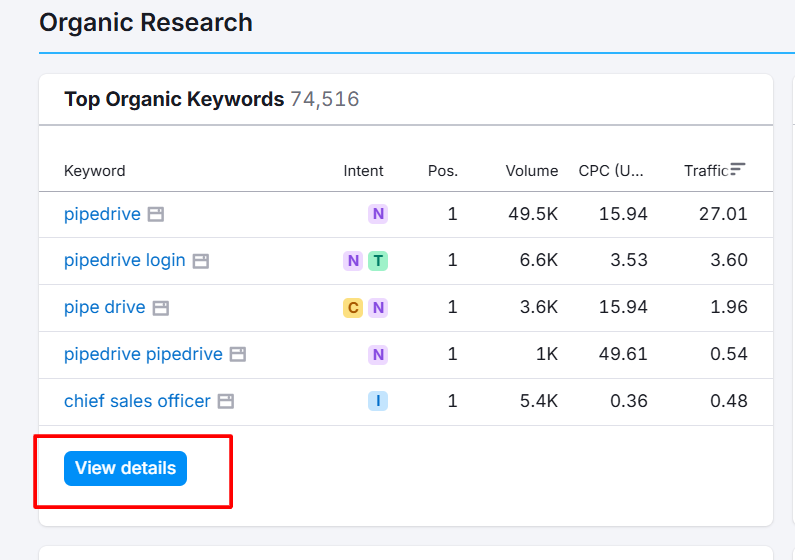
Task: Click the Organic Research section title
Action: coord(146,22)
